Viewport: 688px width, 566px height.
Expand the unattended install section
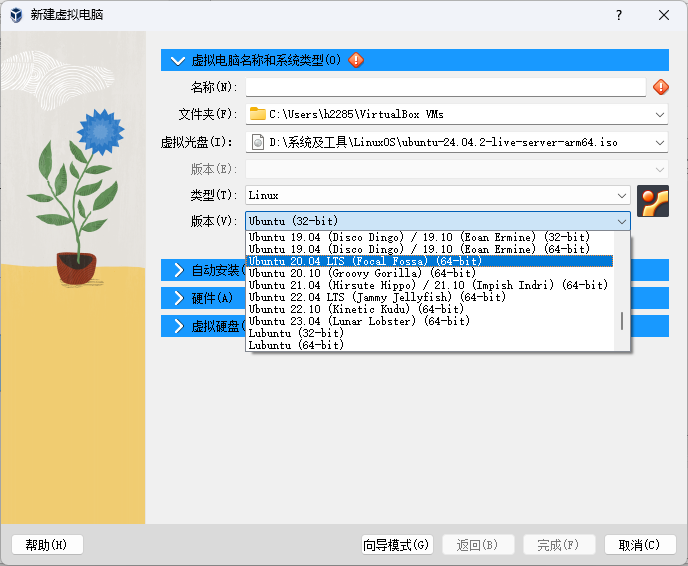coord(179,270)
